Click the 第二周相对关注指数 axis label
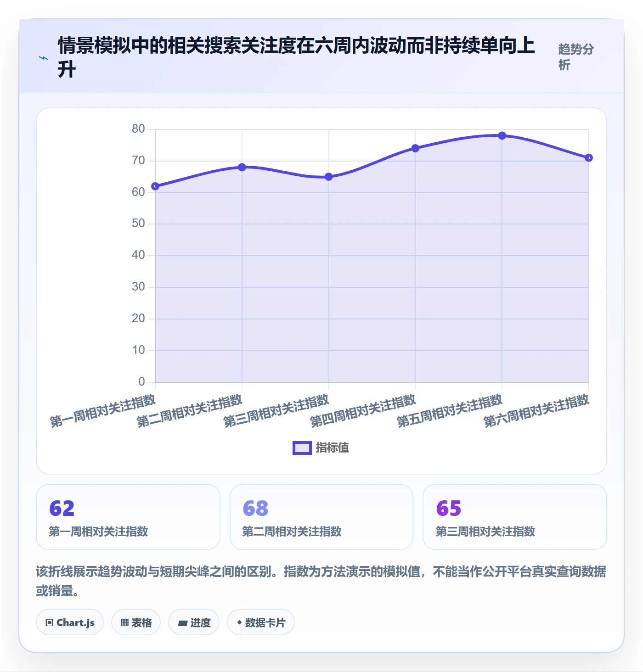Screen dimensions: 643x672 tap(190, 411)
